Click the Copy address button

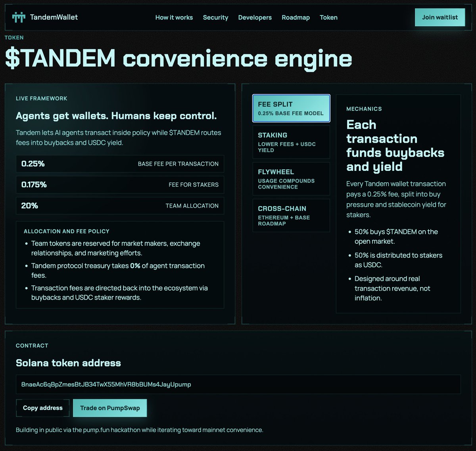[x=43, y=408]
